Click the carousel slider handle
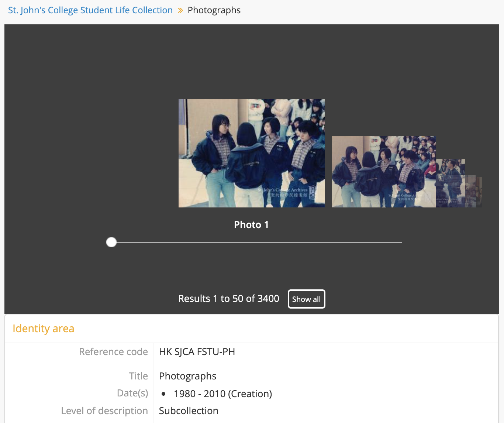This screenshot has height=423, width=504. point(111,242)
